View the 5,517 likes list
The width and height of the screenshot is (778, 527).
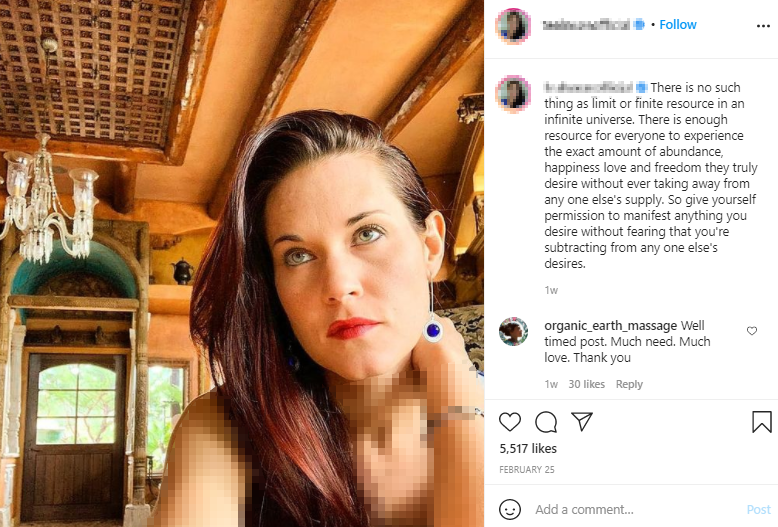[528, 449]
